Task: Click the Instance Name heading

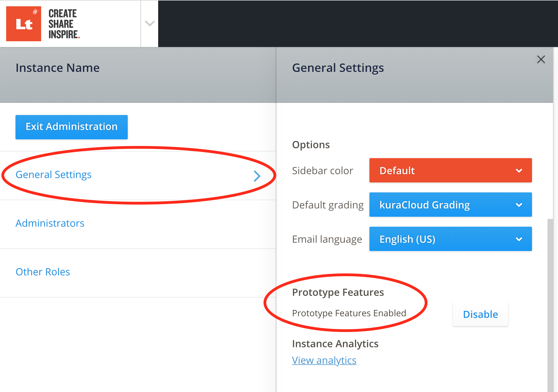Action: pos(58,68)
